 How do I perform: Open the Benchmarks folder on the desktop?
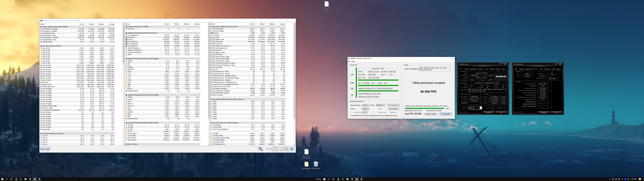pyautogui.click(x=306, y=166)
